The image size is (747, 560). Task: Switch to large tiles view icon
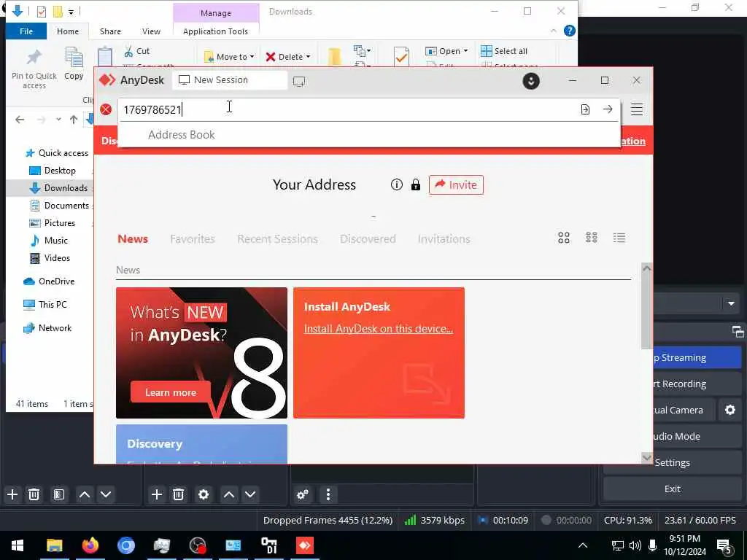[564, 238]
